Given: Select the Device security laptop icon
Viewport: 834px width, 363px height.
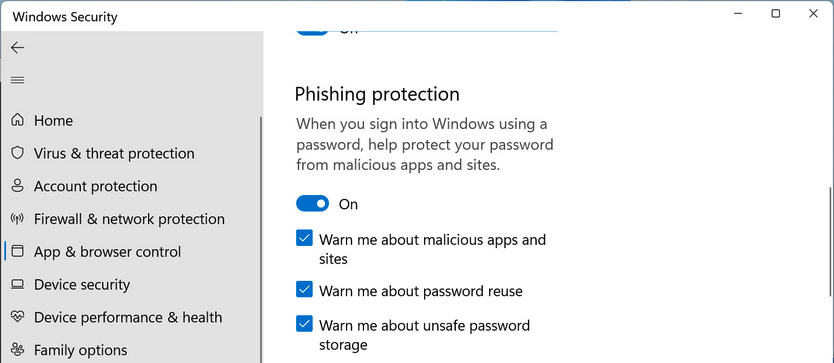Looking at the screenshot, I should coord(18,284).
